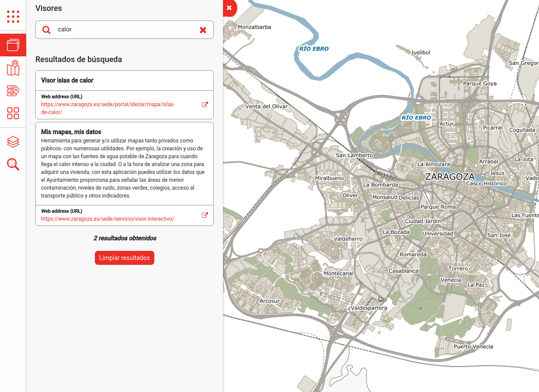
Task: Open external link icon for islas de calor
Action: coord(205,105)
